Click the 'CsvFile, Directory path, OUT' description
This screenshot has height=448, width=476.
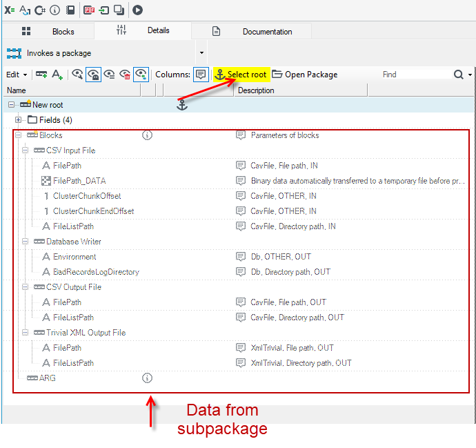[297, 318]
